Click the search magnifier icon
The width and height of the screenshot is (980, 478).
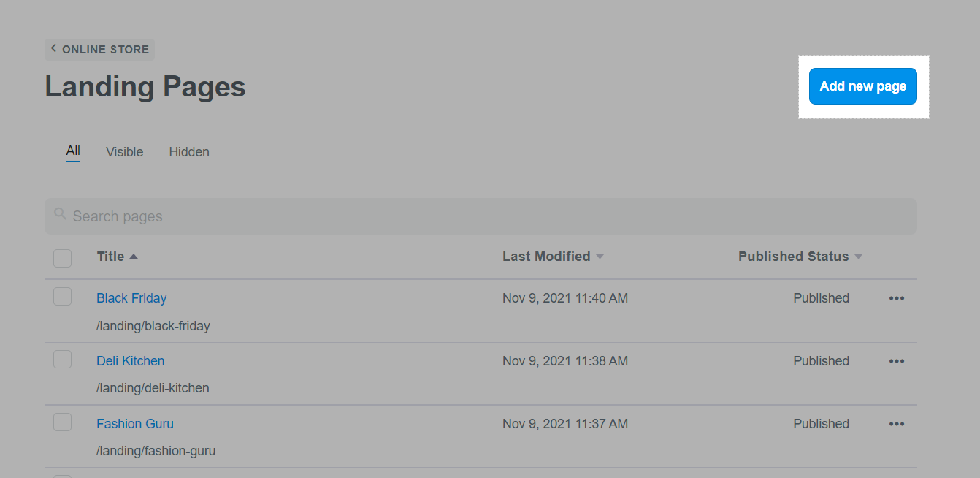[60, 215]
